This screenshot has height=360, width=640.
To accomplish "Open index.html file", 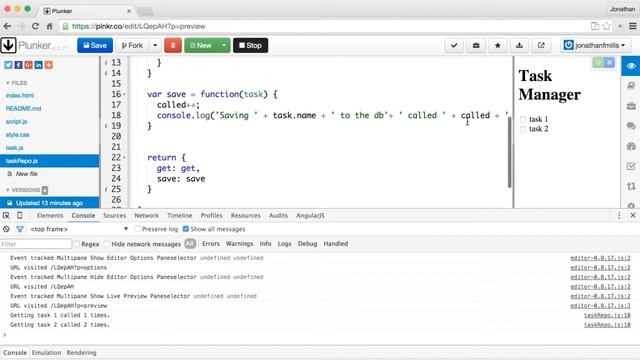I will [20, 96].
